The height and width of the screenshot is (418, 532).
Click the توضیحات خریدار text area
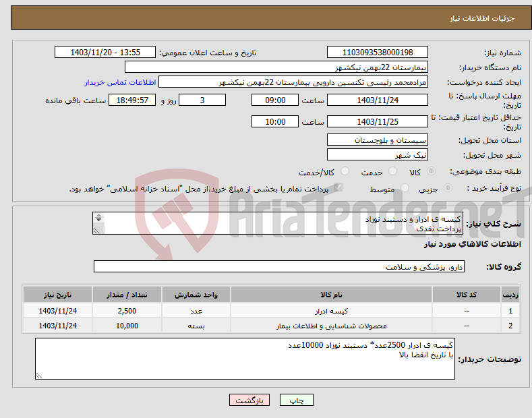245,359
